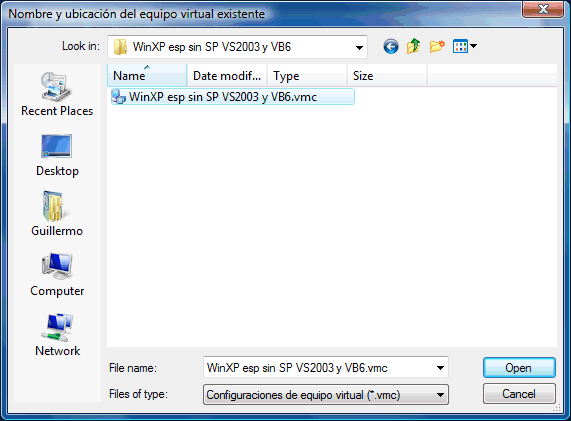Select file WinXP esp sin SP VS2003 y VB6.vmc
Viewport: 571px width, 421px height.
pos(232,97)
